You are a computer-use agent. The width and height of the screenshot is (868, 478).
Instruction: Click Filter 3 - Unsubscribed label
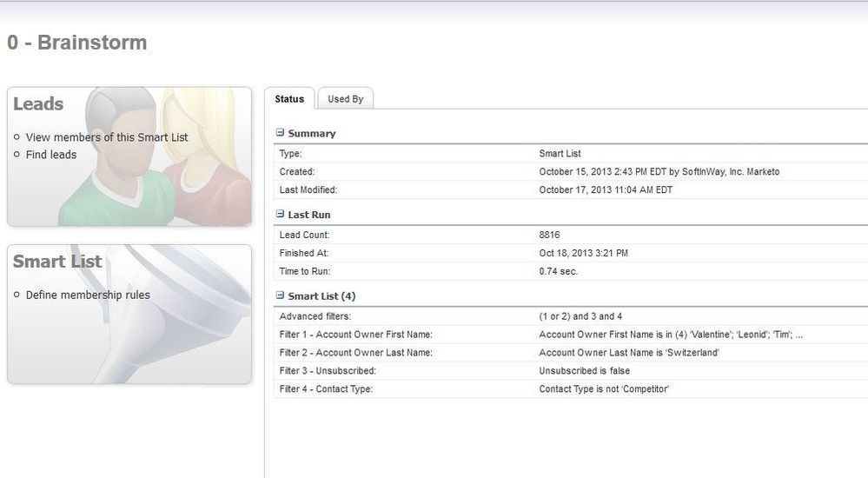[x=328, y=371]
